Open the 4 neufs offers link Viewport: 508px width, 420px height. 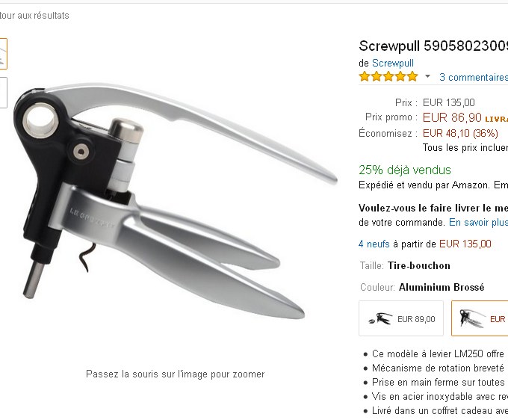(x=374, y=244)
